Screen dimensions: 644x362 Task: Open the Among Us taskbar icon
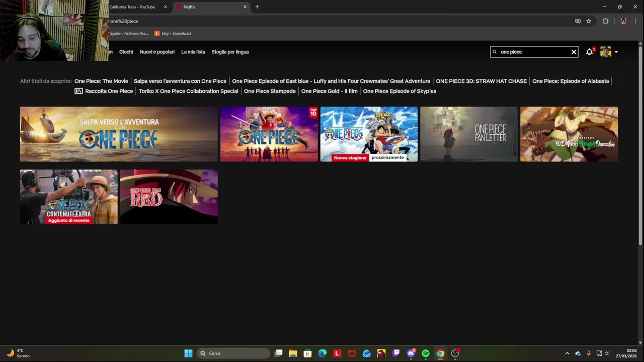pos(381,353)
